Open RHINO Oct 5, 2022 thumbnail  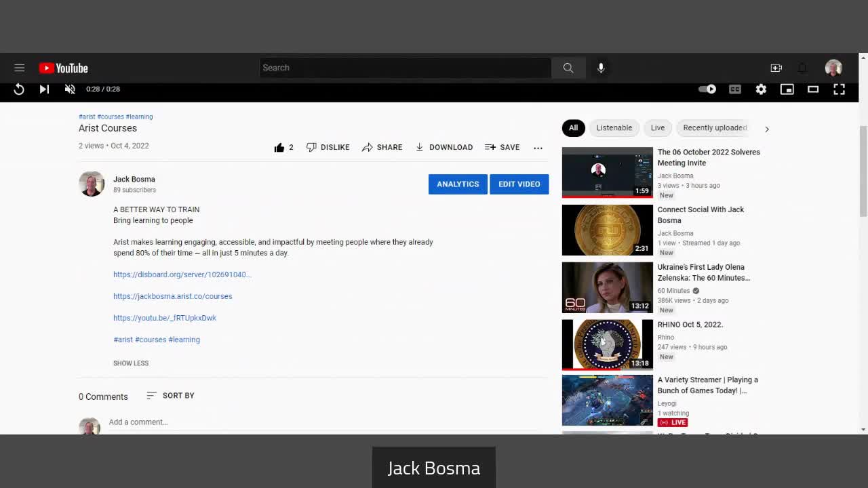click(608, 345)
